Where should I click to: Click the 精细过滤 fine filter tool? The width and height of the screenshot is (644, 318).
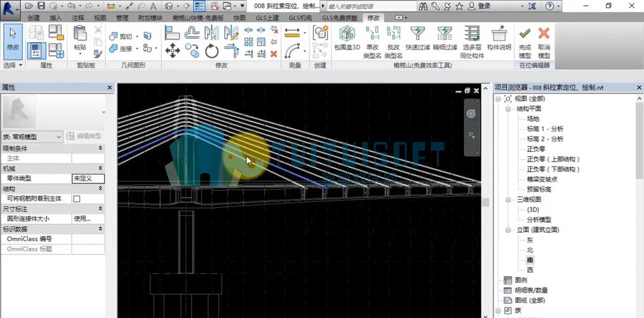point(445,38)
